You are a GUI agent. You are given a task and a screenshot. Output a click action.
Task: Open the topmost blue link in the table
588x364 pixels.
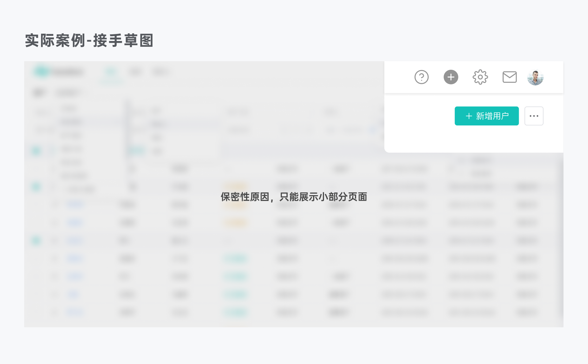pos(75,204)
